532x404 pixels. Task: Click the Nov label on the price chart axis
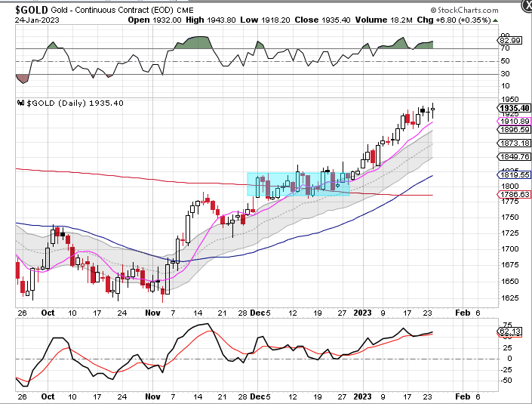(152, 311)
